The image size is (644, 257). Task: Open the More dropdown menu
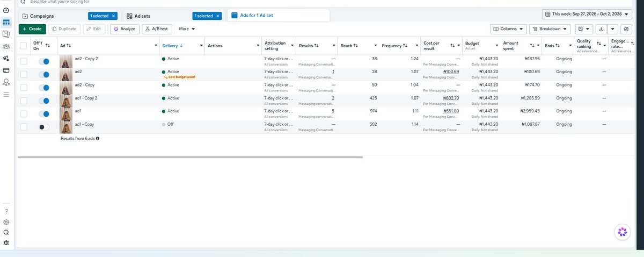[187, 28]
